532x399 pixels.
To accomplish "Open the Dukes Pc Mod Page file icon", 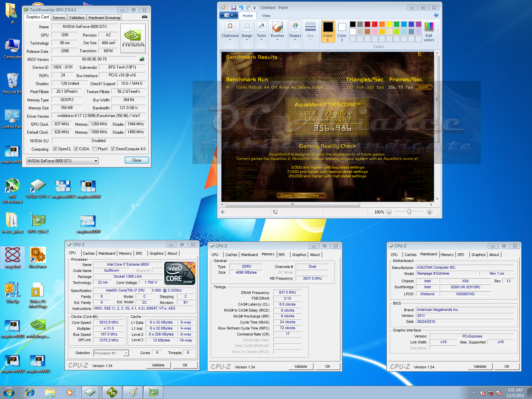I will (38, 295).
